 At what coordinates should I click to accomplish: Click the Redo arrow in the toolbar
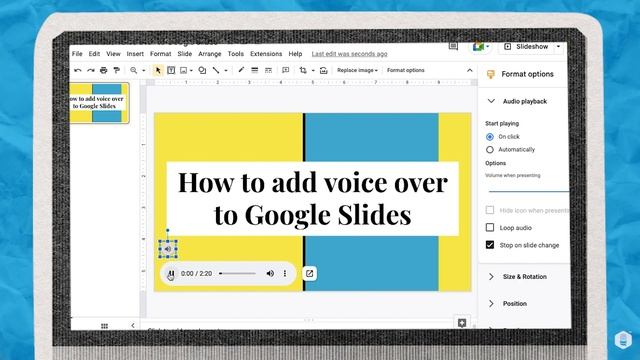click(91, 71)
